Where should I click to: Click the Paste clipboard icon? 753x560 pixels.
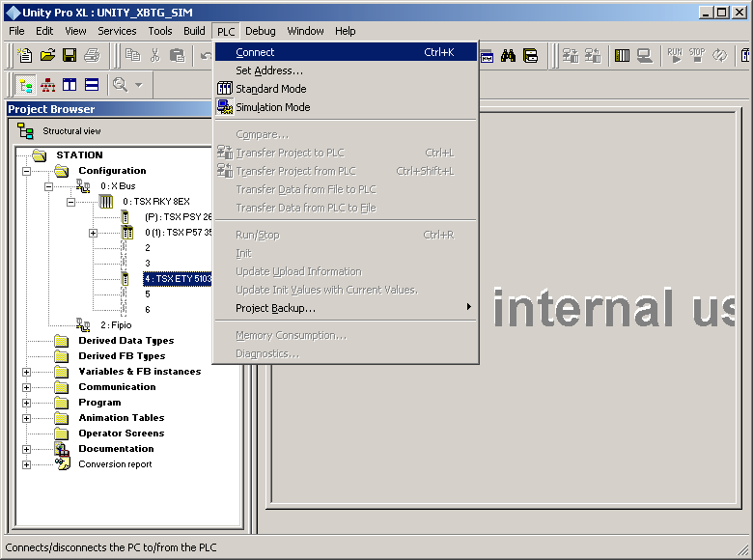pyautogui.click(x=177, y=55)
